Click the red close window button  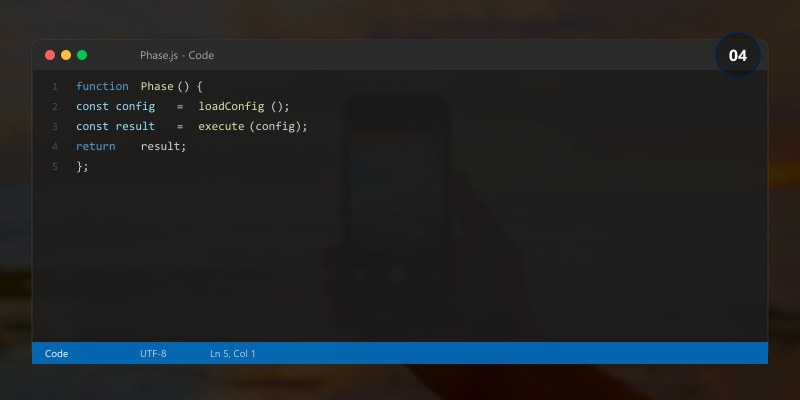50,55
